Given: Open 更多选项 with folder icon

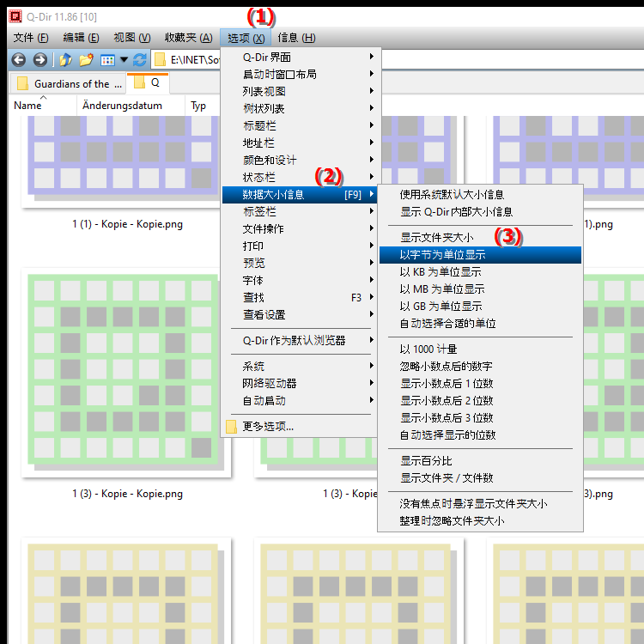Looking at the screenshot, I should coord(268,427).
